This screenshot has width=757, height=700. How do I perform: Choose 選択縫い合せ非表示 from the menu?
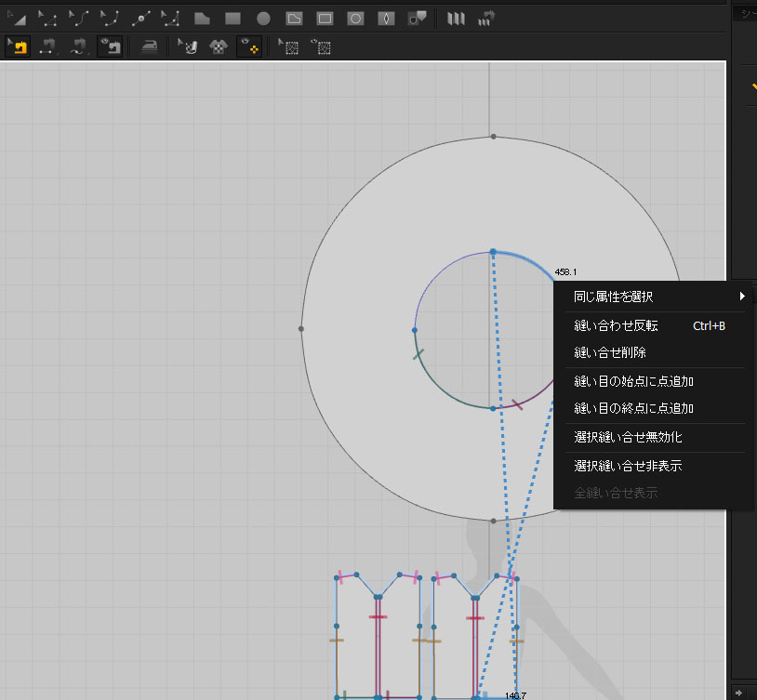(x=628, y=465)
